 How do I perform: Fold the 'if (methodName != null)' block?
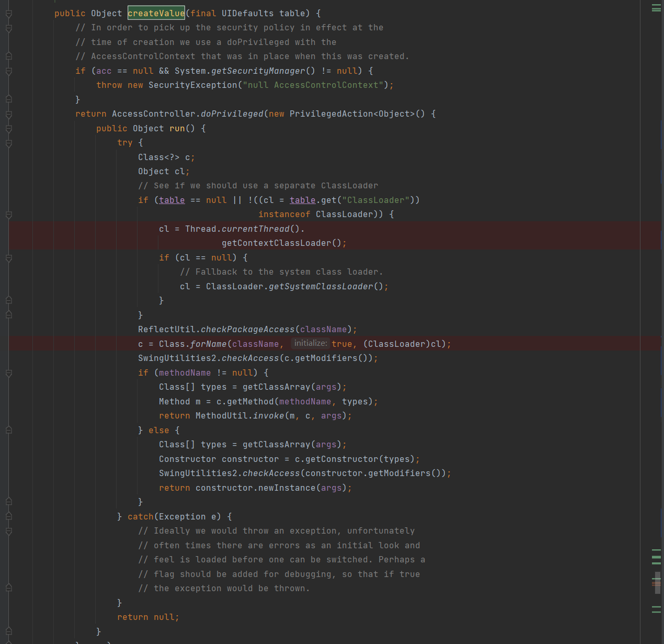tap(9, 373)
